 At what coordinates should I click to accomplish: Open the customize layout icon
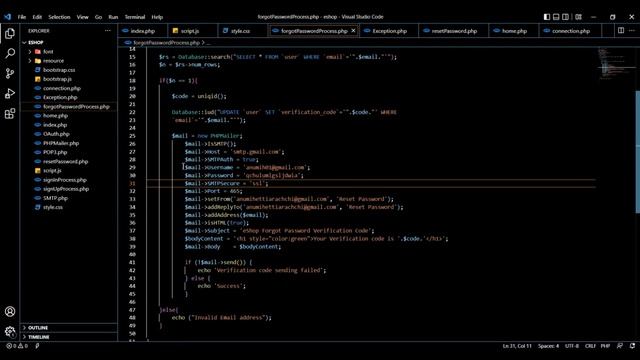tap(578, 17)
